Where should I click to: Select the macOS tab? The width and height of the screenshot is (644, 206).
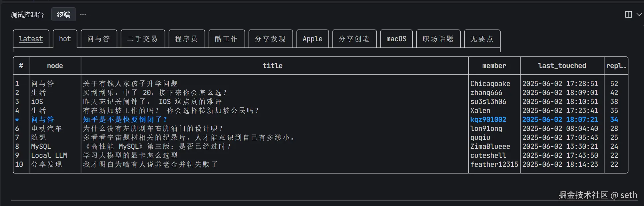pyautogui.click(x=396, y=39)
